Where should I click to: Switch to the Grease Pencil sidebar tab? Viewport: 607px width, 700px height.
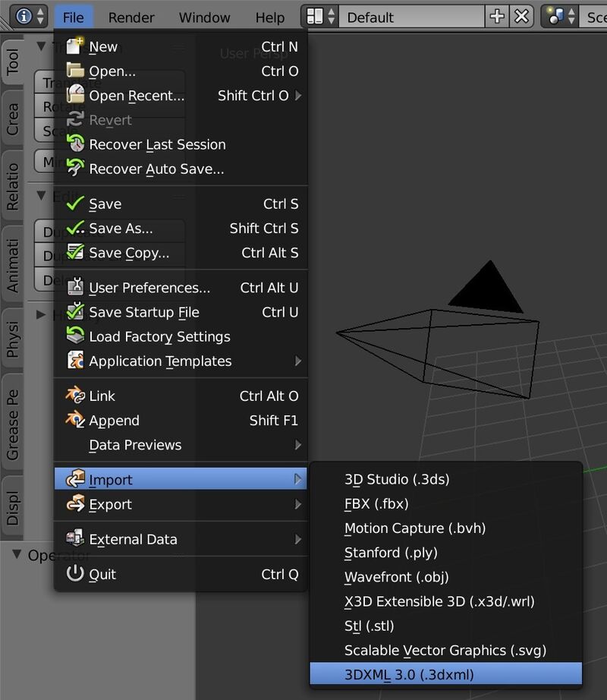click(12, 424)
